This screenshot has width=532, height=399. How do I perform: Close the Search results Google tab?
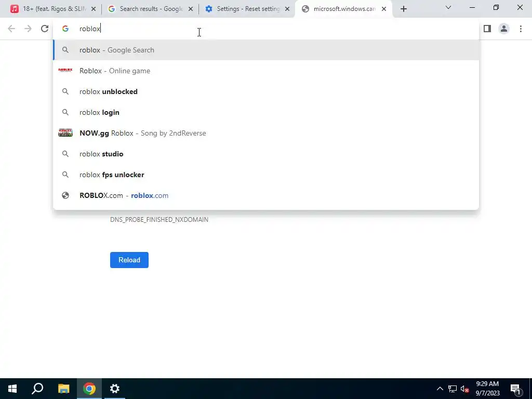point(191,9)
